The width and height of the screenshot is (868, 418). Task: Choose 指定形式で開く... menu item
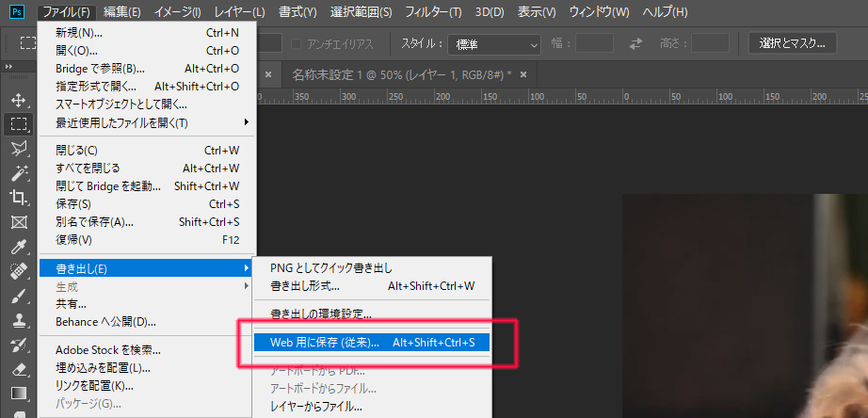click(147, 87)
